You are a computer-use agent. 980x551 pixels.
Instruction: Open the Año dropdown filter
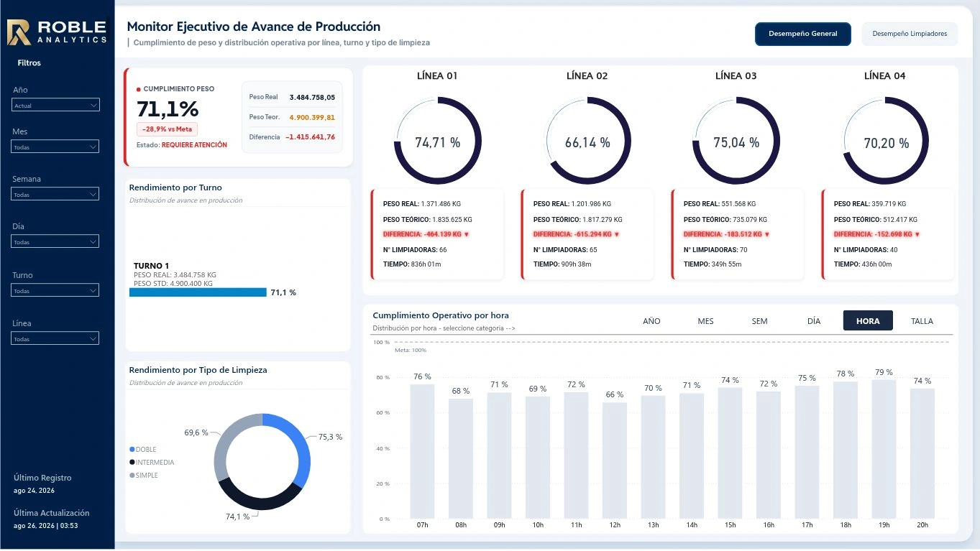[55, 105]
